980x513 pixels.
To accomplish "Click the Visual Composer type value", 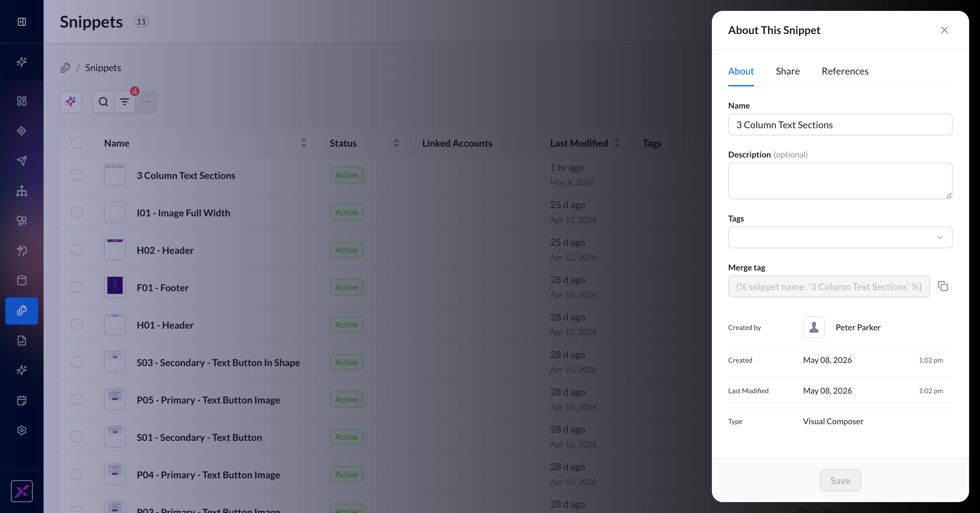I will click(833, 421).
